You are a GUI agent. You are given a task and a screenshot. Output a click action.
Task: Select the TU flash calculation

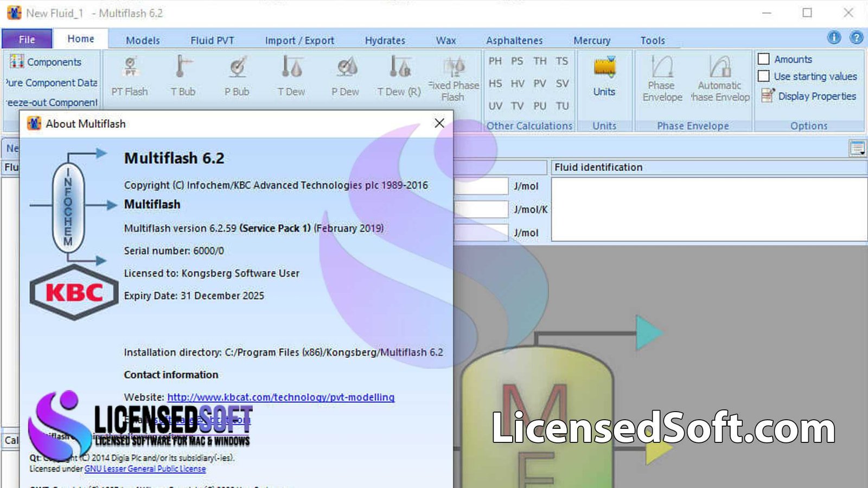coord(562,106)
